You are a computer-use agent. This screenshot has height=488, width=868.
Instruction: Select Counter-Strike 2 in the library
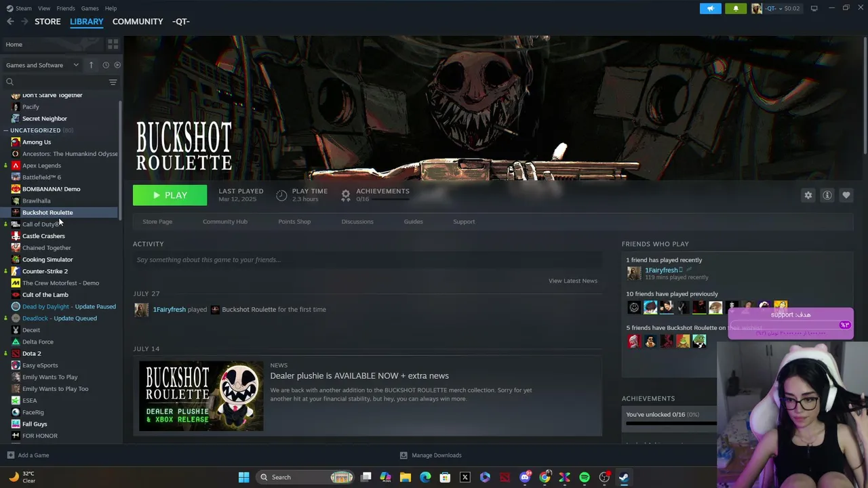[45, 271]
